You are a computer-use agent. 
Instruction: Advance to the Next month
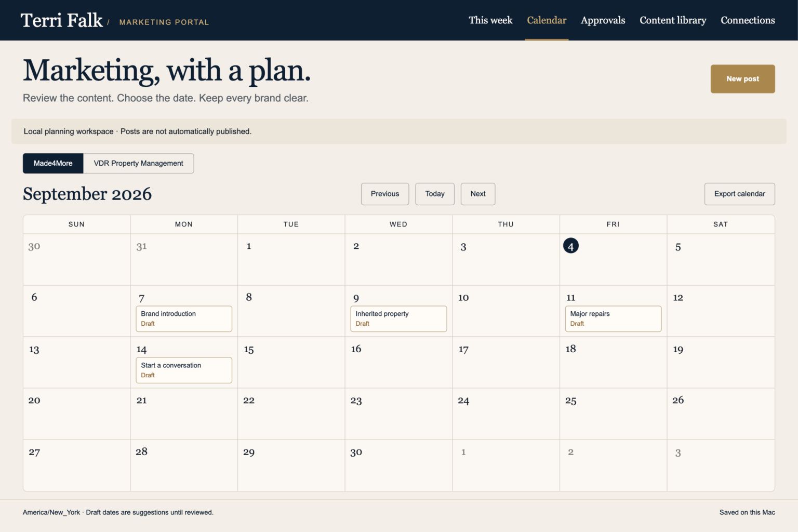tap(478, 194)
